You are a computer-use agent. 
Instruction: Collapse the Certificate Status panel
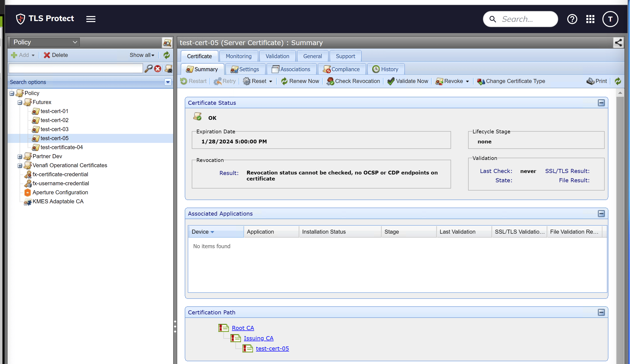pyautogui.click(x=601, y=103)
